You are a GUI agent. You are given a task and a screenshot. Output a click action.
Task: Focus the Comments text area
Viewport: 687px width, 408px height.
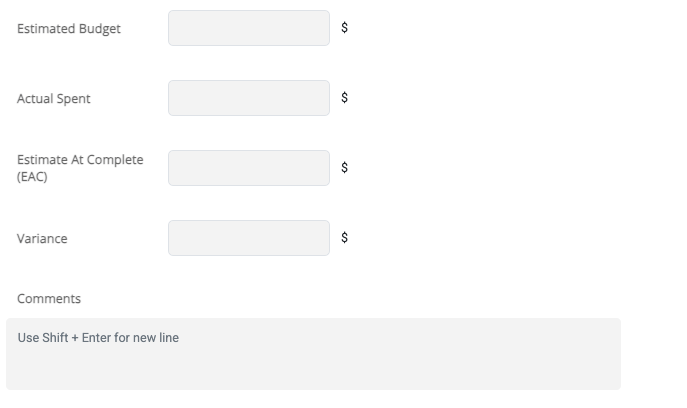[313, 354]
